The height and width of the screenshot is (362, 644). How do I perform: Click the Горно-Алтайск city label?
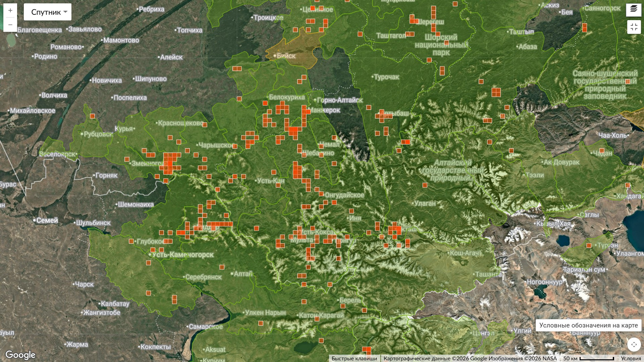point(339,100)
